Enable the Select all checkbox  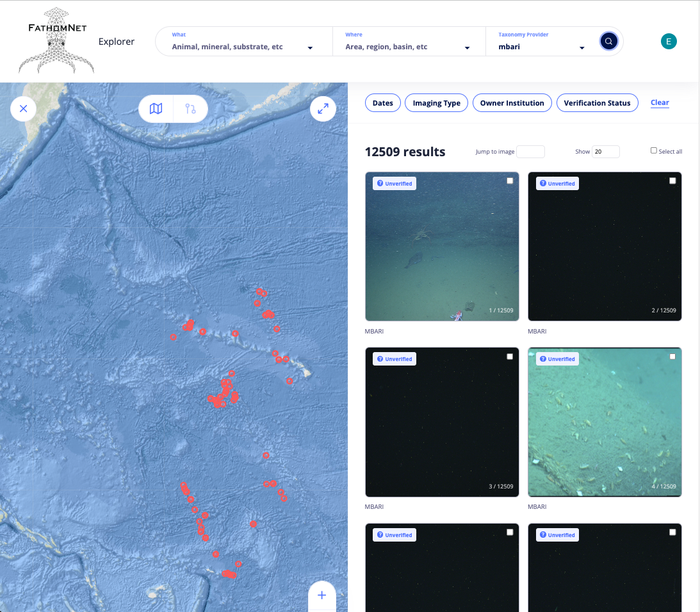coord(654,151)
